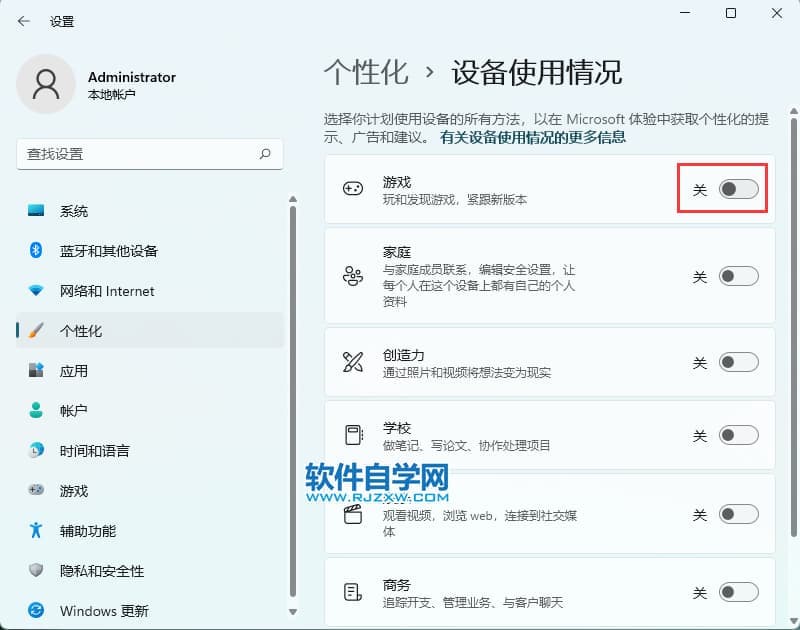Click the Administrator profile avatar
The height and width of the screenshot is (630, 800).
(46, 85)
